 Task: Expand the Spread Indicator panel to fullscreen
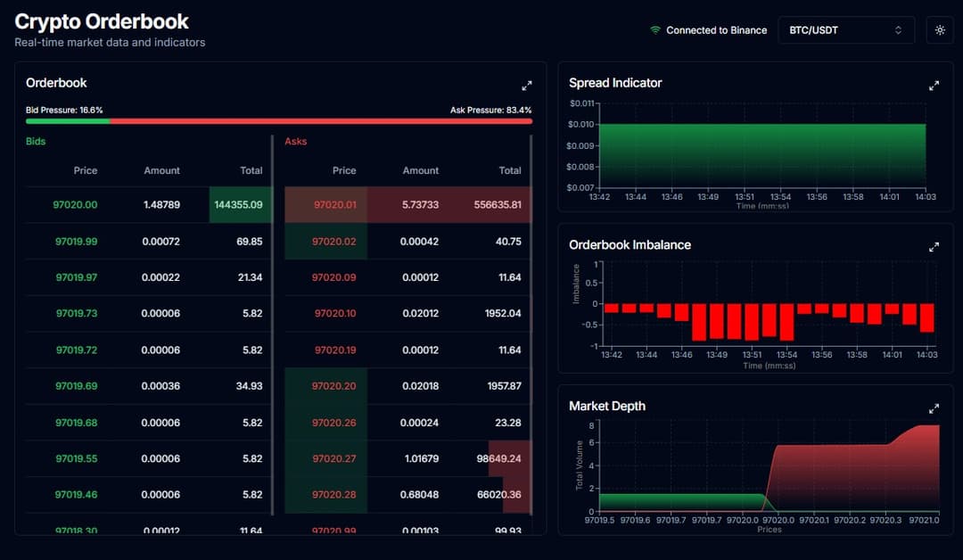pos(934,85)
